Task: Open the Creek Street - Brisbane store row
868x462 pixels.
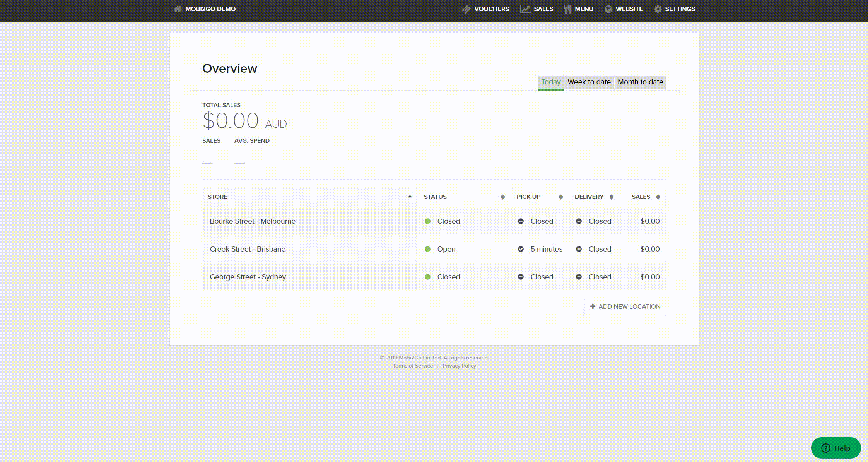Action: click(248, 249)
